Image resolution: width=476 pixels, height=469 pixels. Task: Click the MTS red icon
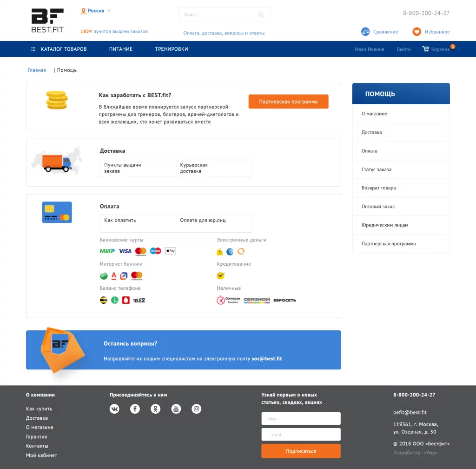pyautogui.click(x=126, y=300)
